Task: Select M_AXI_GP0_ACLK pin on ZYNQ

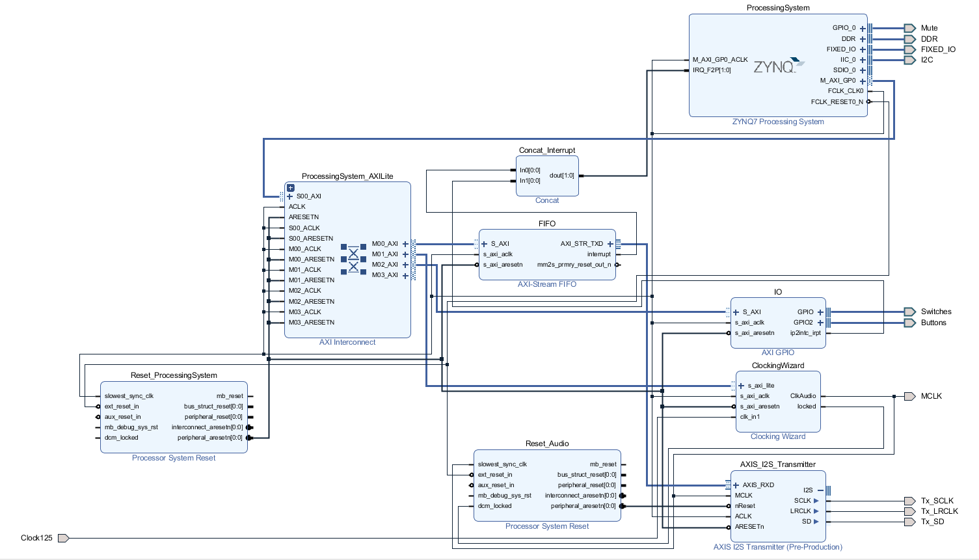Action: tap(720, 60)
